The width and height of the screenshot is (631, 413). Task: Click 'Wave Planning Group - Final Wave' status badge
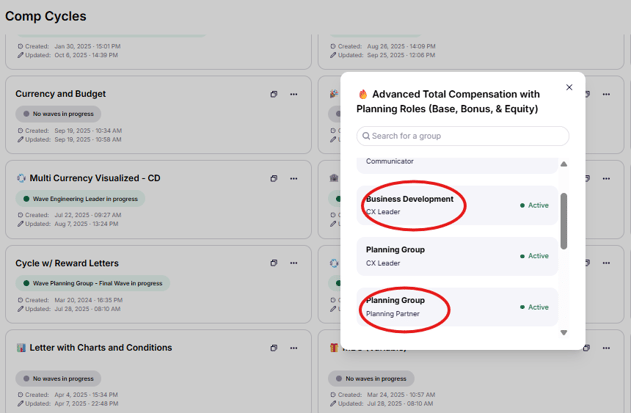click(x=92, y=283)
